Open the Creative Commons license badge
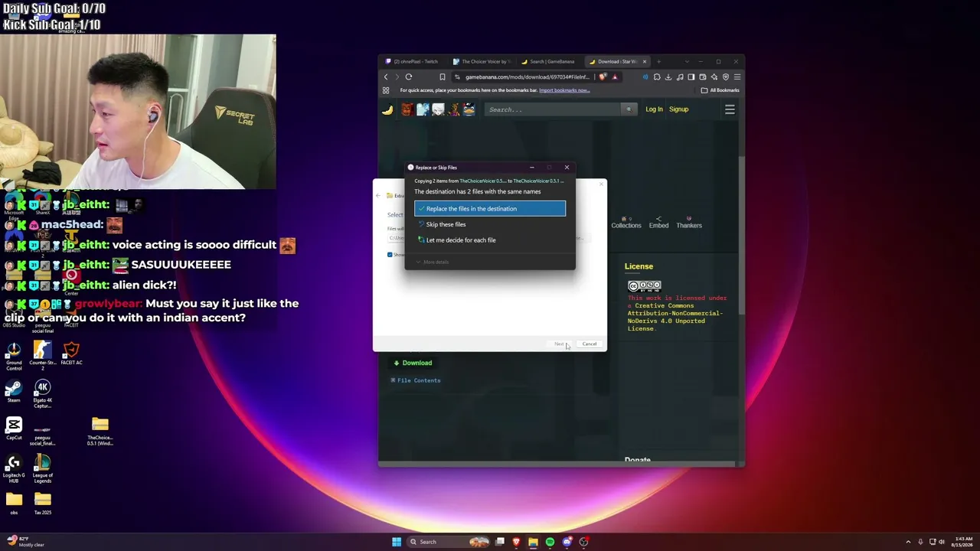This screenshot has width=980, height=551. 645,286
